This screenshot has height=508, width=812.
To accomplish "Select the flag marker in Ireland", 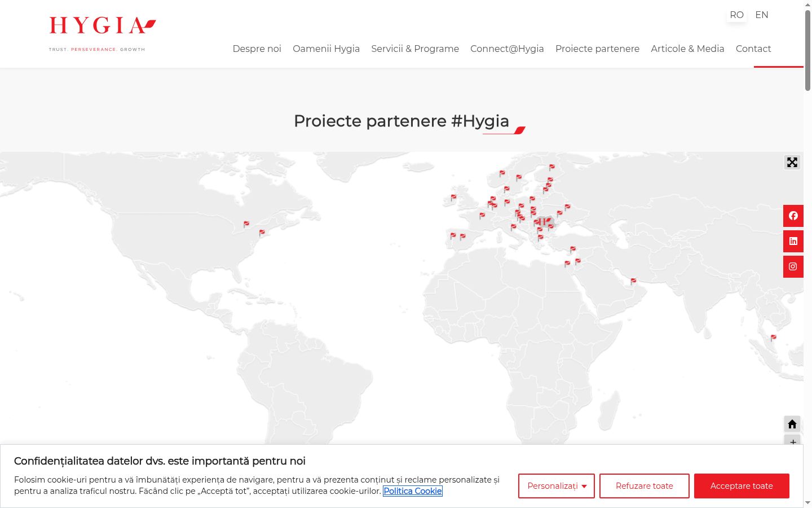I will click(x=453, y=198).
